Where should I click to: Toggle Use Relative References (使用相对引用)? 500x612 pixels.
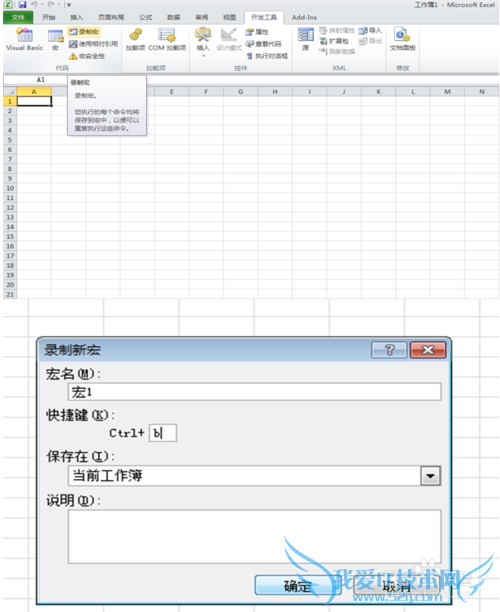pos(93,44)
